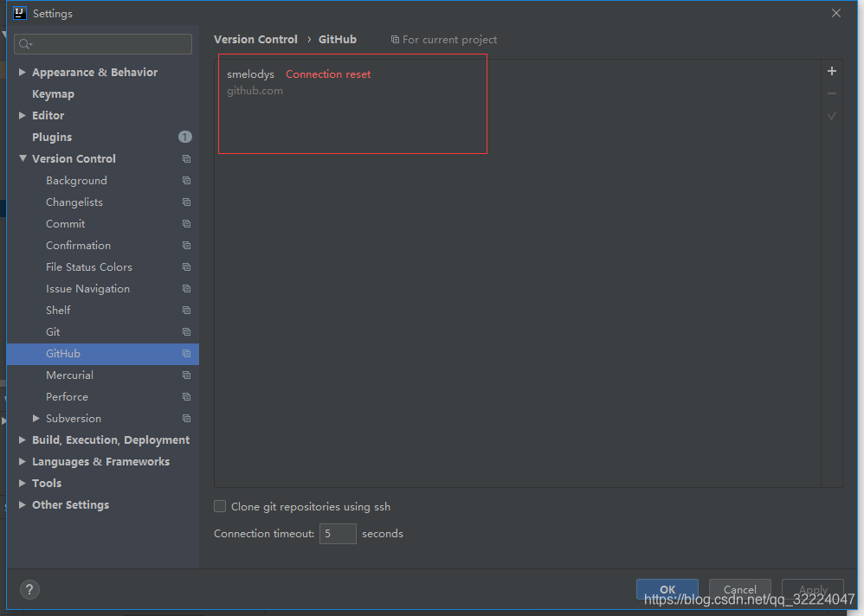Image resolution: width=864 pixels, height=616 pixels.
Task: Expand Other Settings section arrow
Action: pyautogui.click(x=22, y=504)
